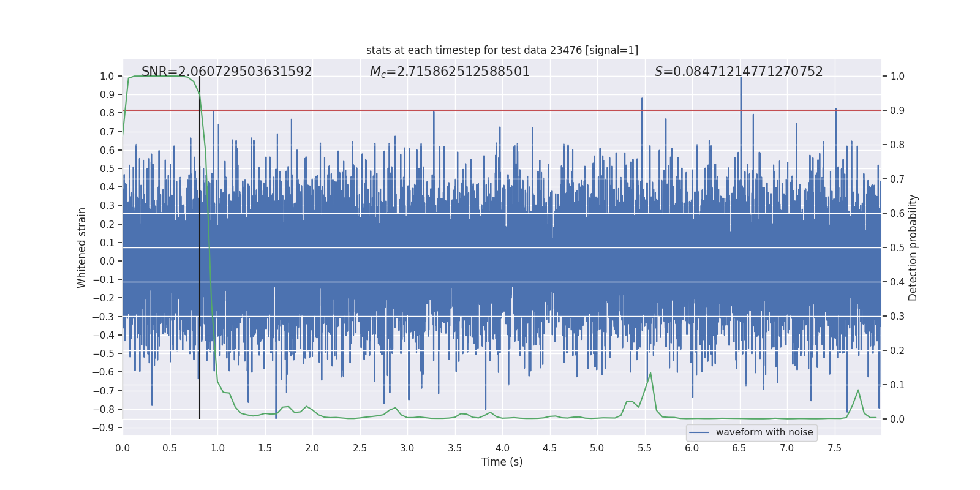The image size is (980, 490).
Task: Click the blue line sample in legend
Action: coord(699,432)
